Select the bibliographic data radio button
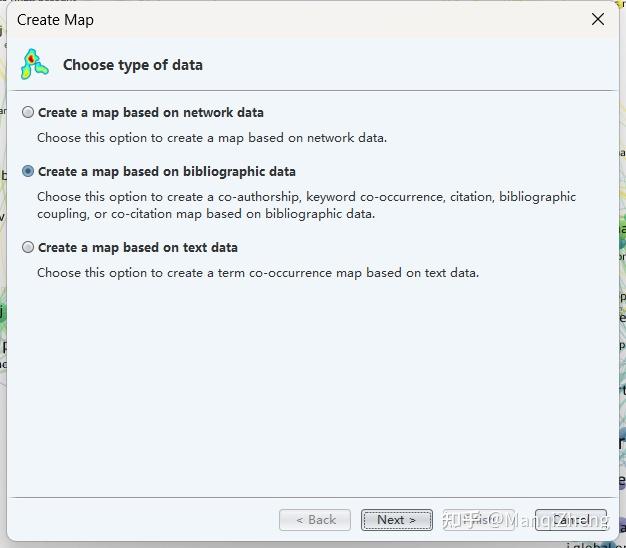 28,172
